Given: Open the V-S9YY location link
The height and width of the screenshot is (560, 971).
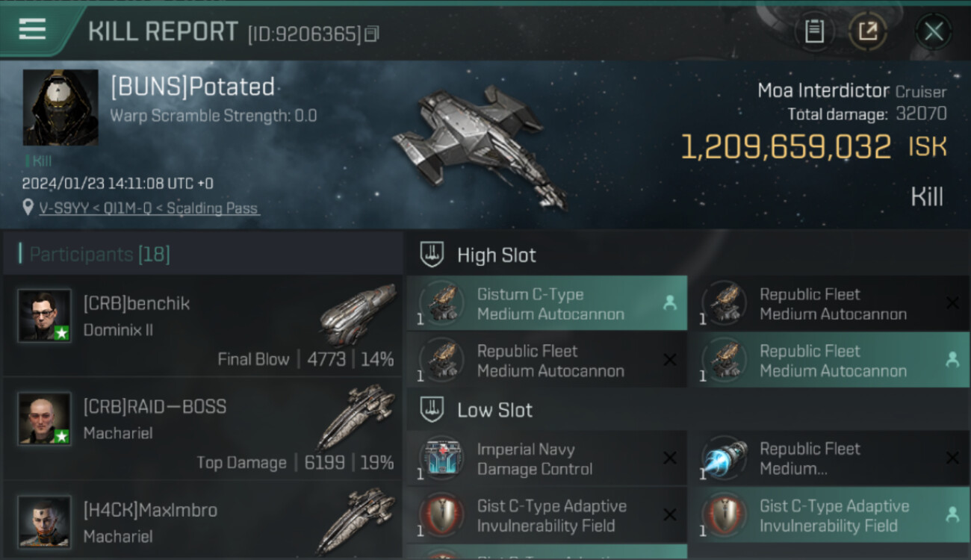Looking at the screenshot, I should [149, 208].
